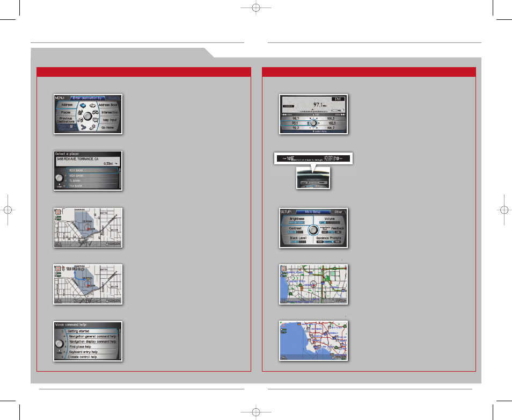Select the 92.3 radio preset
Screen dimensions: 512x420
click(296, 128)
